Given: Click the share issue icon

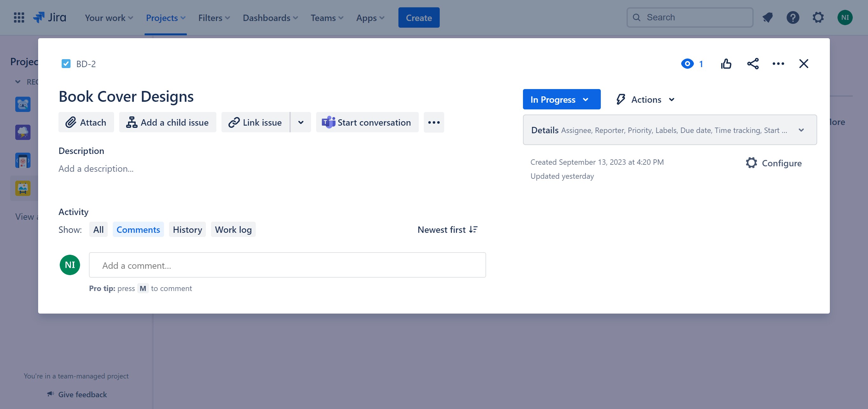Looking at the screenshot, I should pos(753,64).
